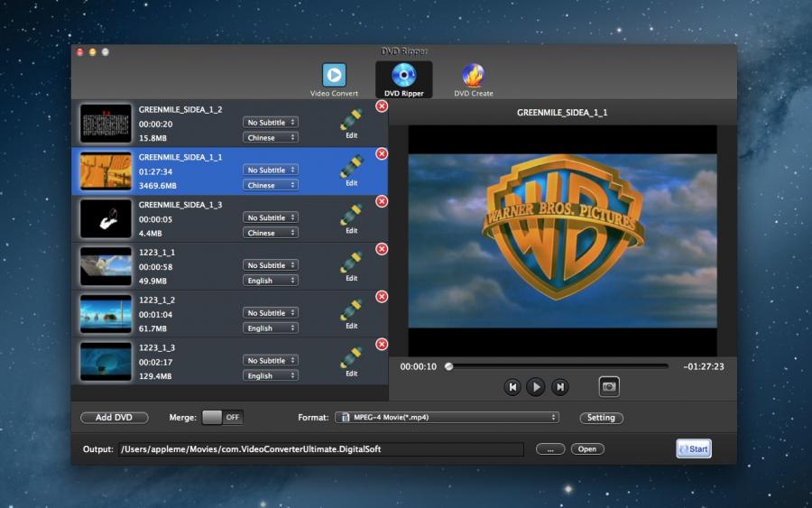Change Chinese audio for GREENMILE_SIDEA_1_2
812x508 pixels.
tap(271, 138)
